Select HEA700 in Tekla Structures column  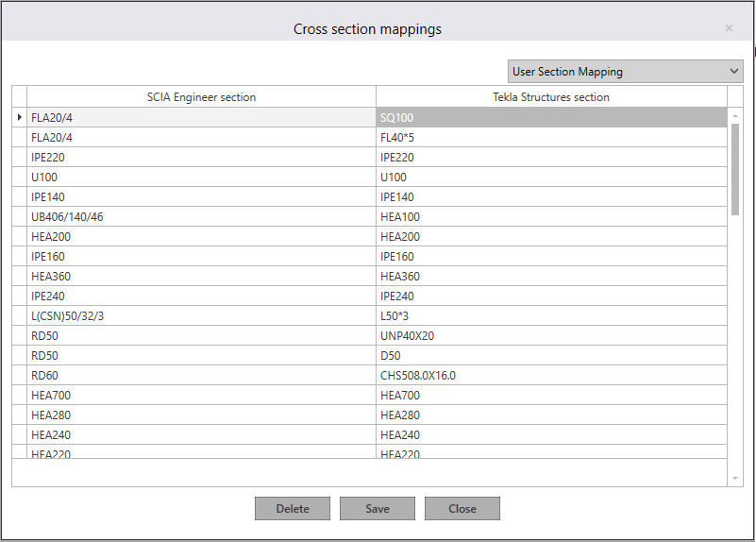coord(551,395)
